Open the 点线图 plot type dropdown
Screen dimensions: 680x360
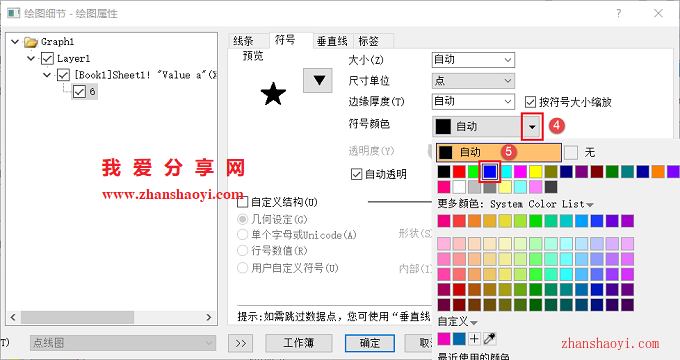click(x=123, y=343)
